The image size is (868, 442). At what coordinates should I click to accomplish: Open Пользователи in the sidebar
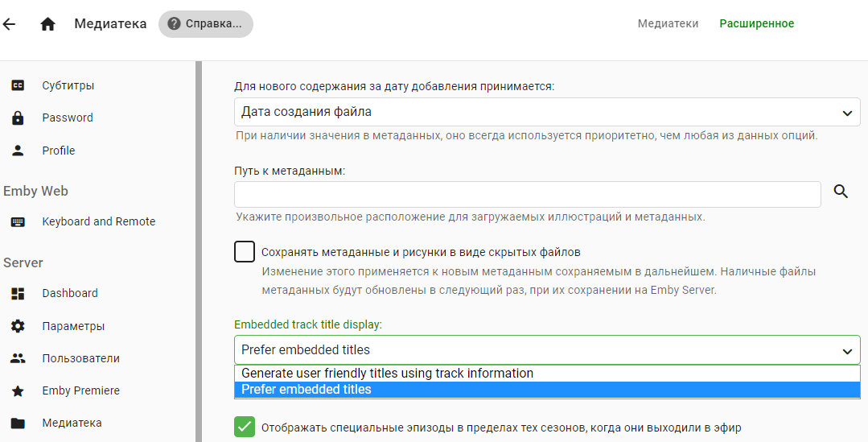[80, 358]
